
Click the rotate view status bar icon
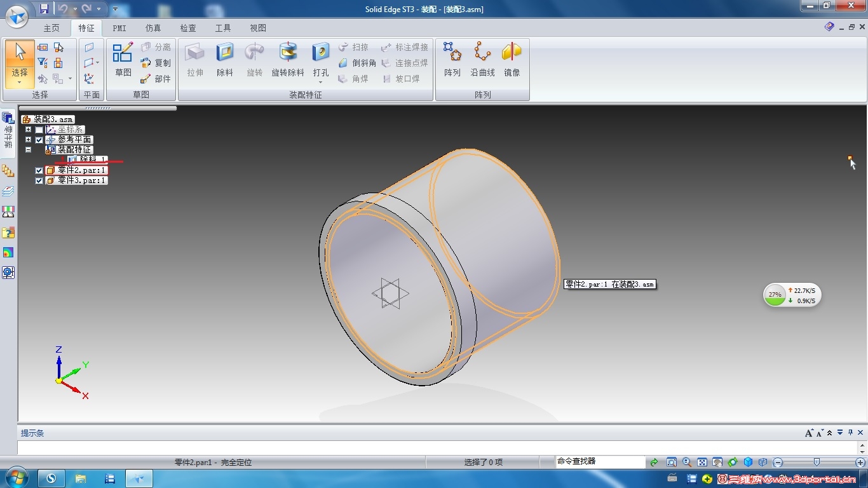pyautogui.click(x=733, y=463)
